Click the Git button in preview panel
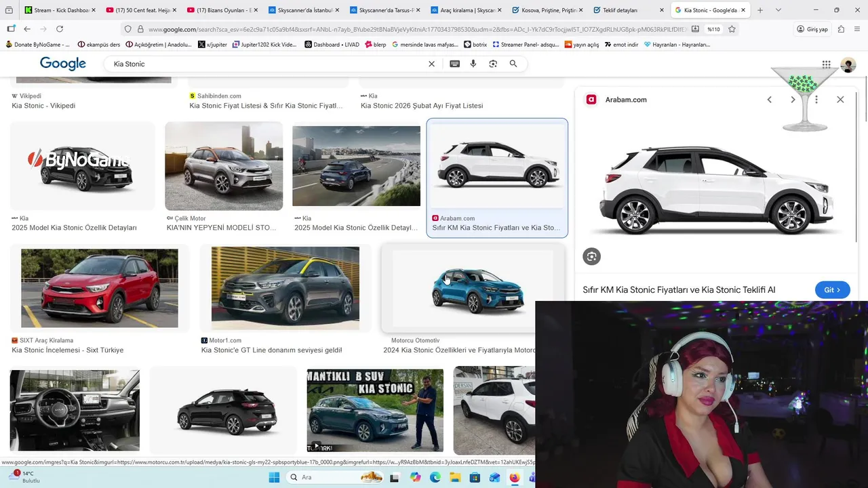 [832, 289]
